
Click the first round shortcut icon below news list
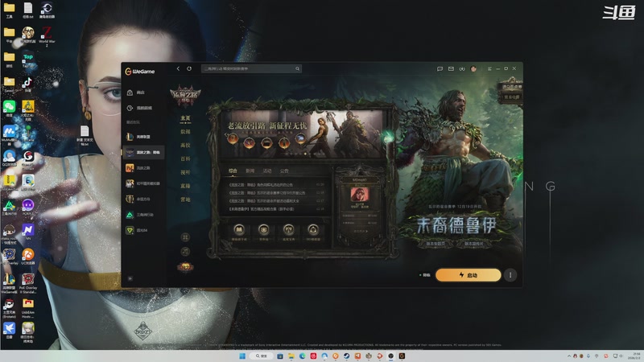click(238, 230)
